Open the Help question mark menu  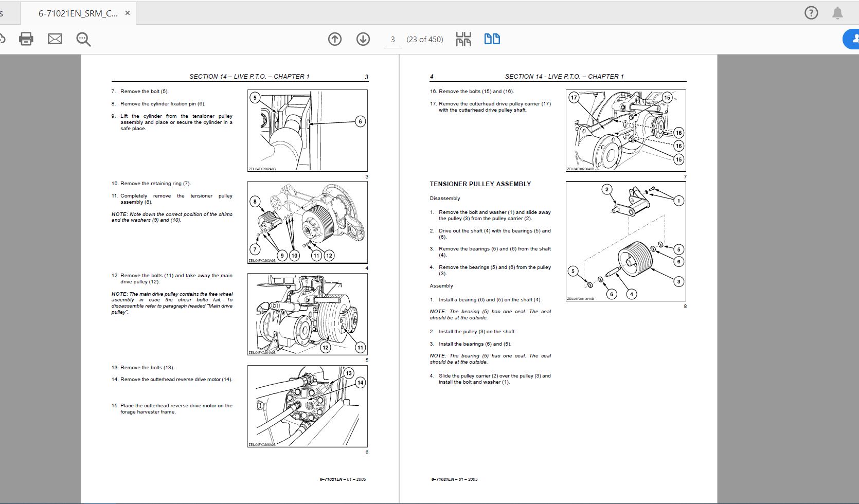click(811, 13)
